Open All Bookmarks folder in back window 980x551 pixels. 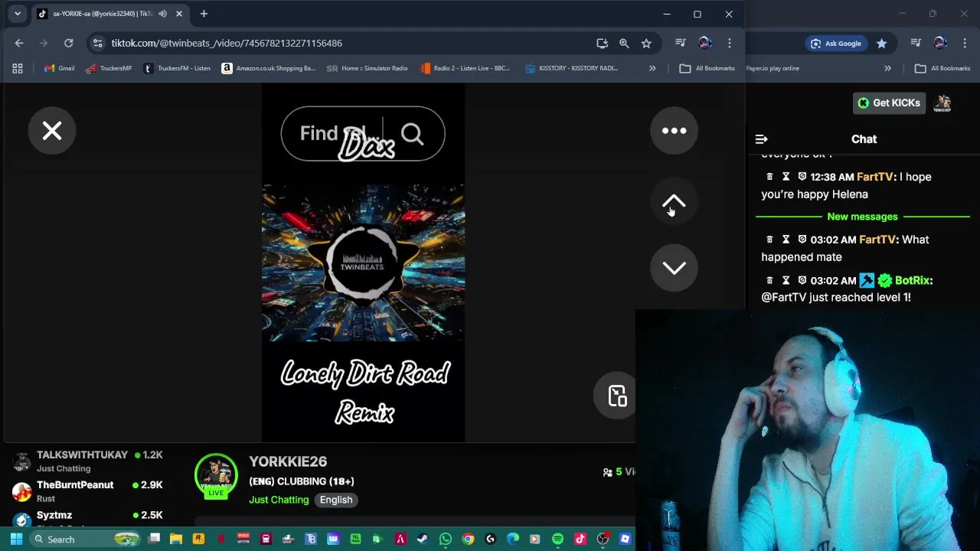(x=942, y=68)
